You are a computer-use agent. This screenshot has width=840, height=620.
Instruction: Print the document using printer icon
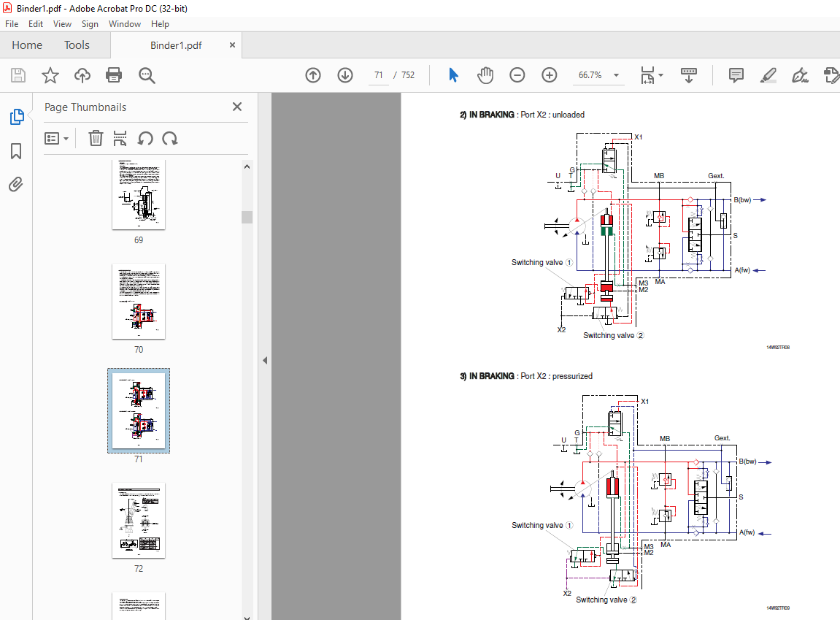click(x=114, y=75)
